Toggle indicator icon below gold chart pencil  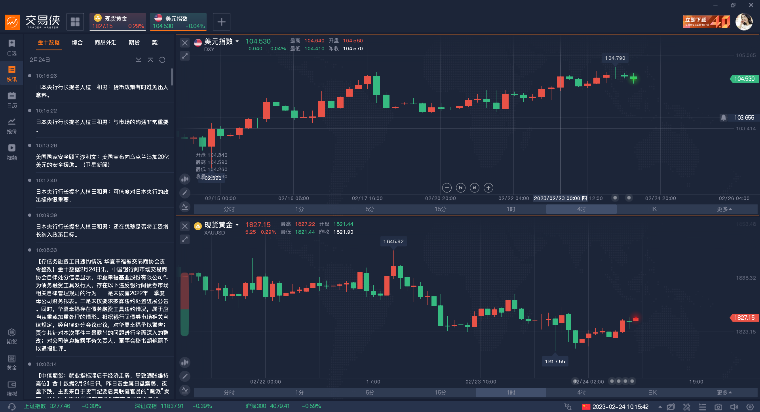(185, 390)
